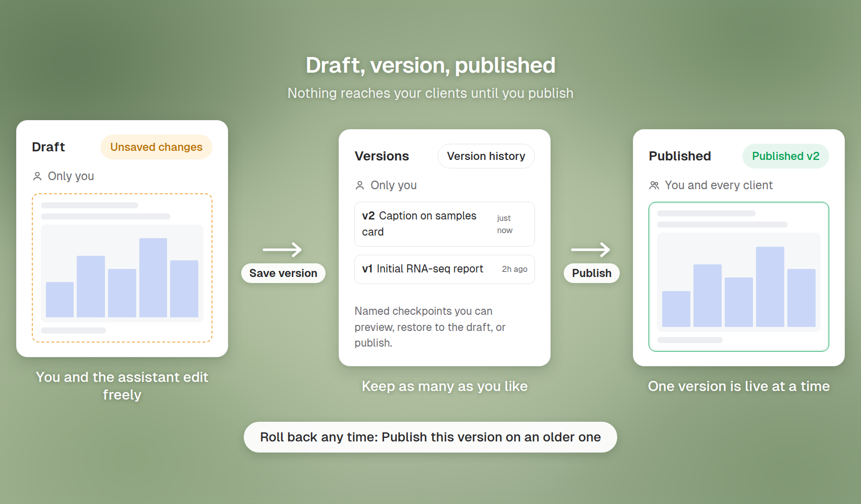Click the Draft card heading
Viewport: 861px width, 504px height.
(48, 147)
